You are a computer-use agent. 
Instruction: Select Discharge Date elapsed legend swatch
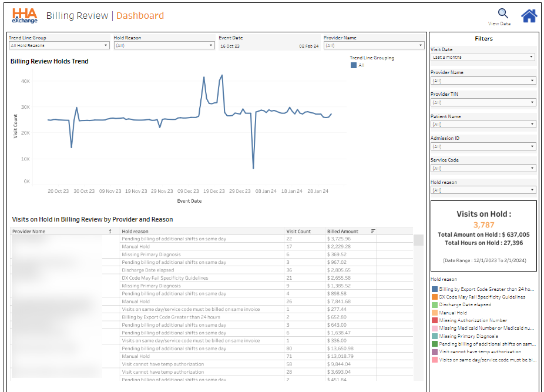point(434,305)
